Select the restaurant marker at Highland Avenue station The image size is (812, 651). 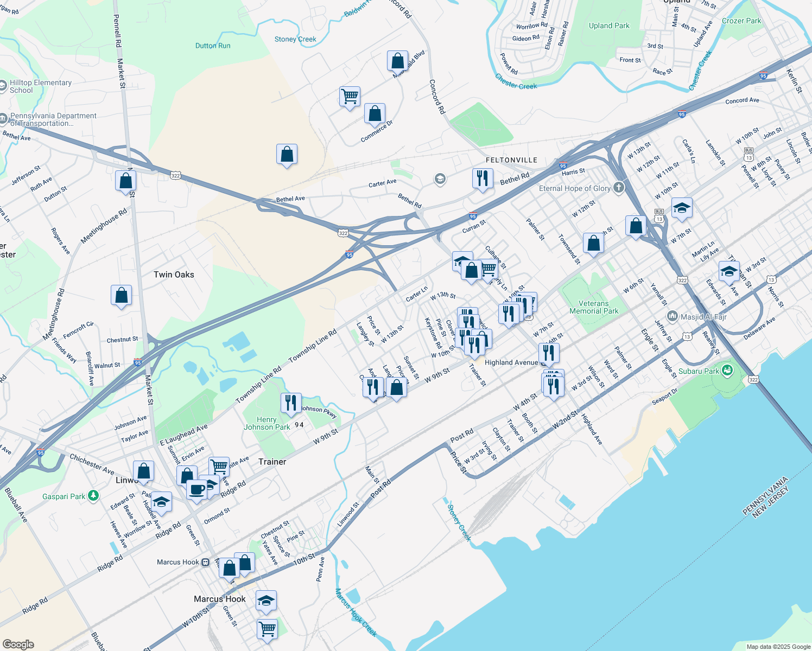[549, 354]
